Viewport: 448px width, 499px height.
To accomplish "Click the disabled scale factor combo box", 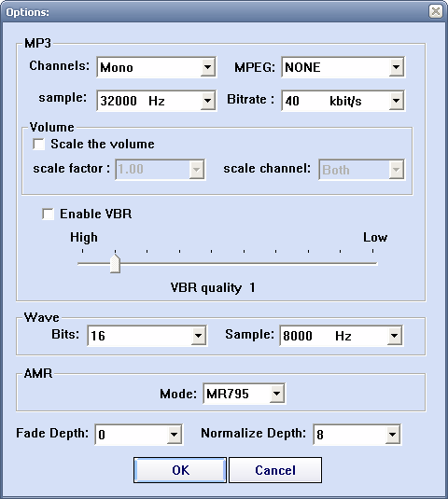I will tap(161, 170).
